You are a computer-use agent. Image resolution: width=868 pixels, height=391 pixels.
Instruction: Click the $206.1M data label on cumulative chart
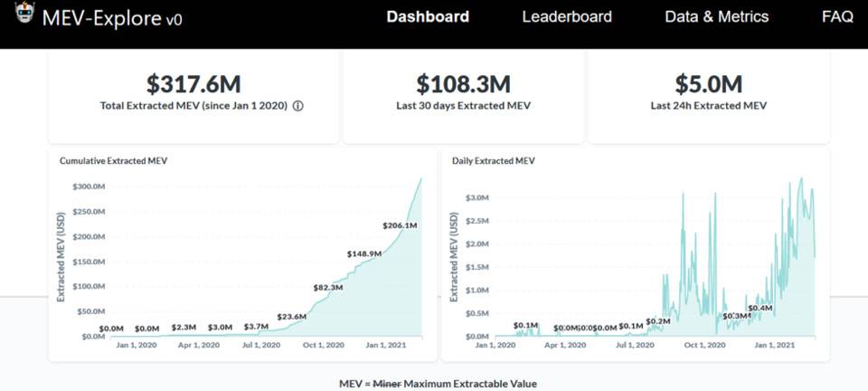click(400, 225)
